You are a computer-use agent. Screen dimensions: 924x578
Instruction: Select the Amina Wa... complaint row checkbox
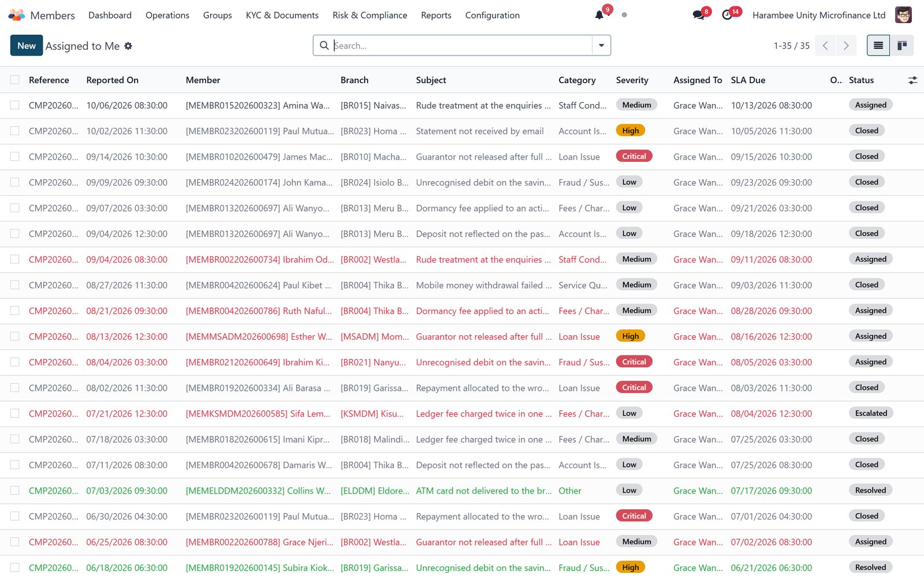pyautogui.click(x=15, y=105)
